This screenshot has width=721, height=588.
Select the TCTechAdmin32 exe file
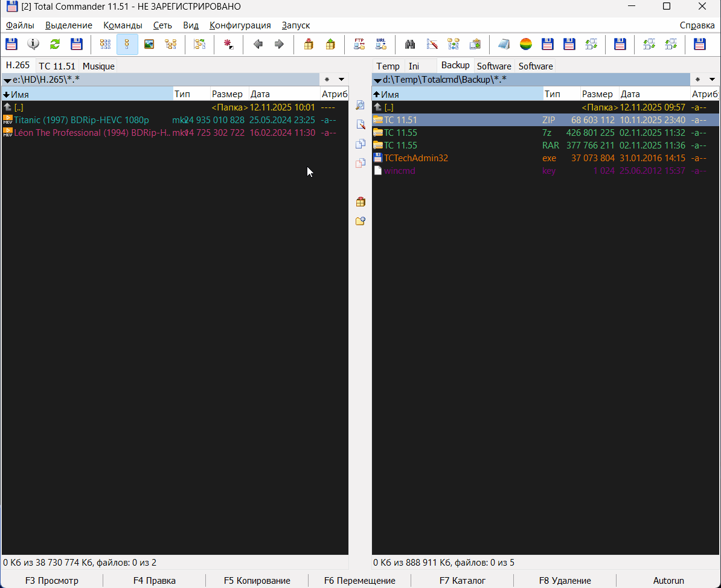[416, 158]
